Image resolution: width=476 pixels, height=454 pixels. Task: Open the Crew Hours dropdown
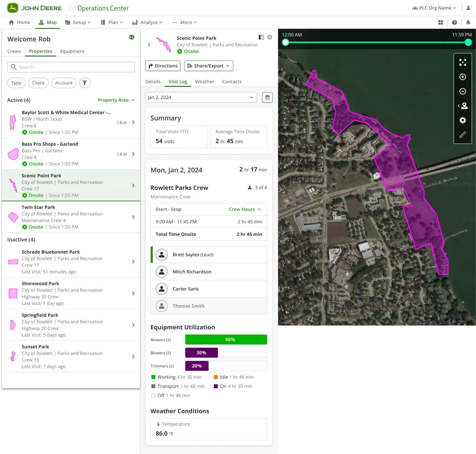(245, 209)
